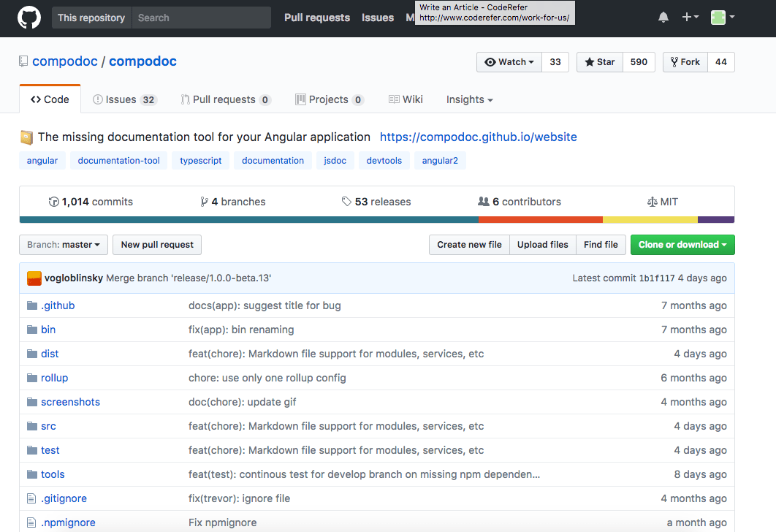The image size is (776, 532).
Task: Select the typescript topic tag
Action: [200, 160]
